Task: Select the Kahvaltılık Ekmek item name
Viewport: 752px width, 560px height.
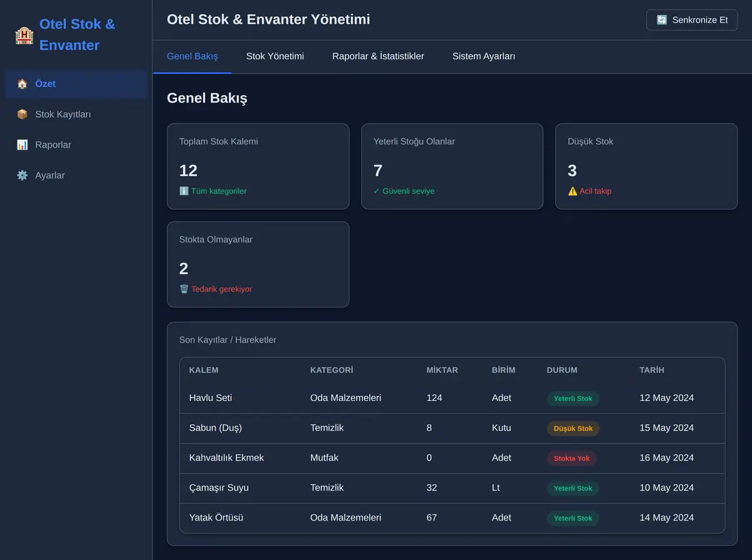Action: pyautogui.click(x=226, y=458)
